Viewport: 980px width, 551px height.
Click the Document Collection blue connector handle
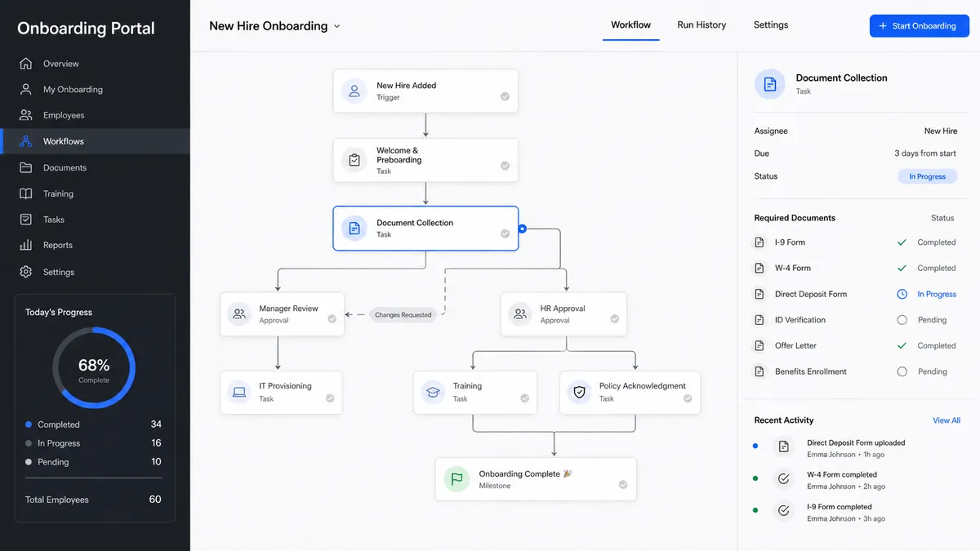[x=522, y=229]
